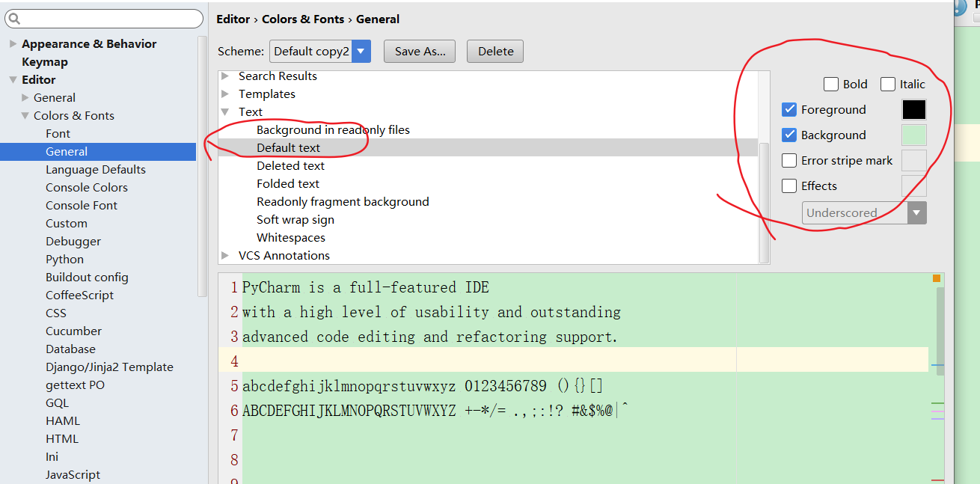This screenshot has height=484, width=980.
Task: Select Keymap in the settings sidebar
Action: point(44,61)
